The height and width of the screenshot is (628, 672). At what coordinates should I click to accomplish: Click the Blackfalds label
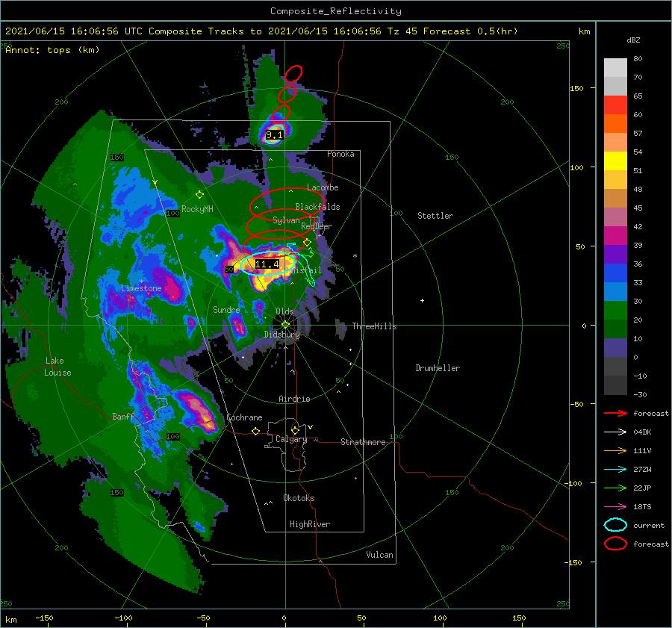[317, 207]
